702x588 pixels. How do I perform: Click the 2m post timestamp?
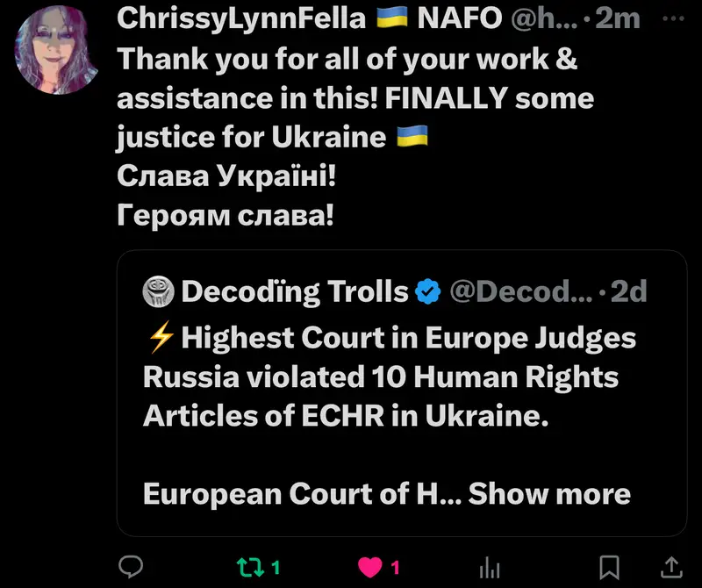[x=618, y=18]
